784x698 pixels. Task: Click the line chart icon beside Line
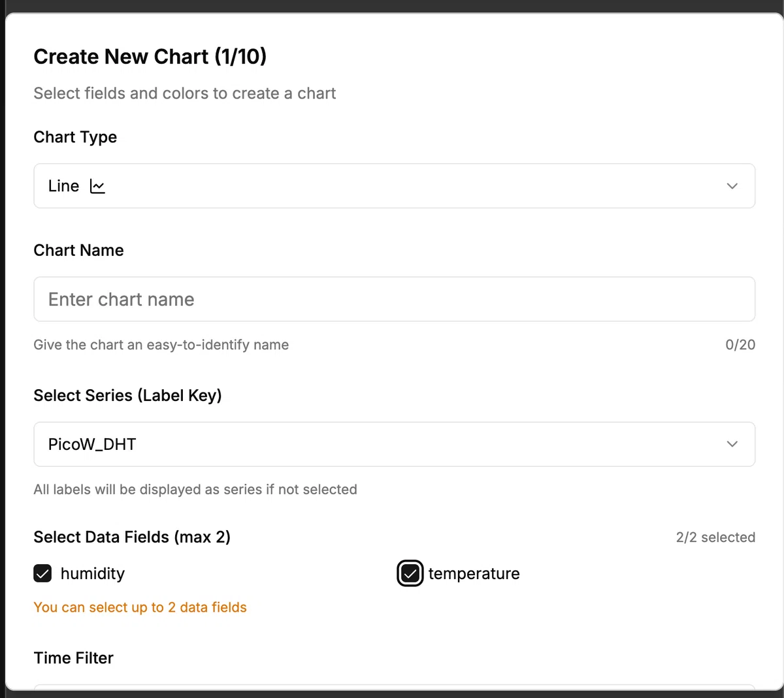(97, 187)
